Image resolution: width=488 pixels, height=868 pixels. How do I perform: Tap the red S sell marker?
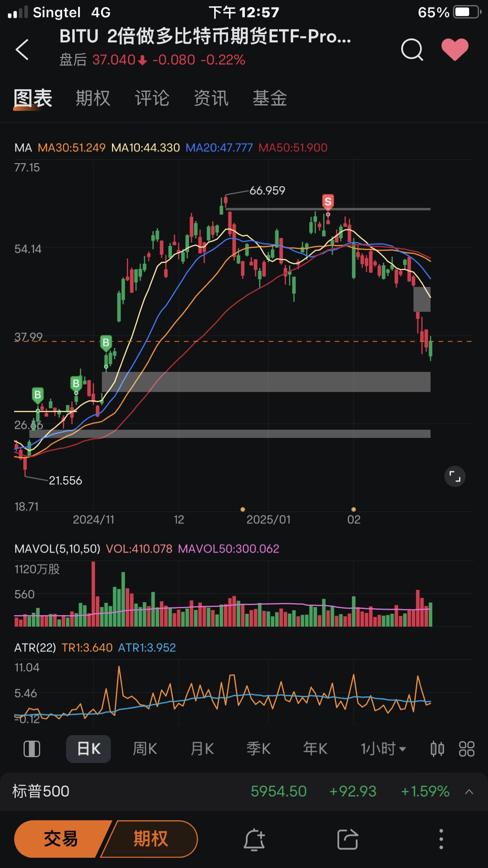point(328,202)
